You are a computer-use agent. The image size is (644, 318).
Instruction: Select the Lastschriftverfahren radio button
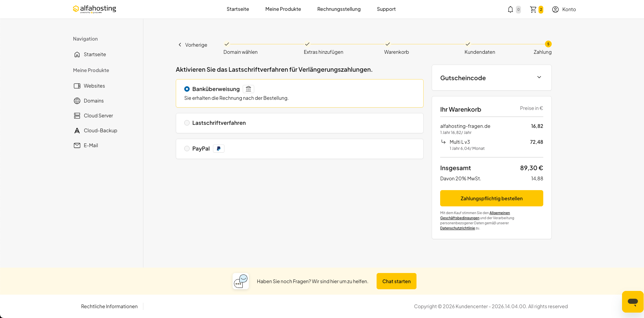pyautogui.click(x=187, y=123)
